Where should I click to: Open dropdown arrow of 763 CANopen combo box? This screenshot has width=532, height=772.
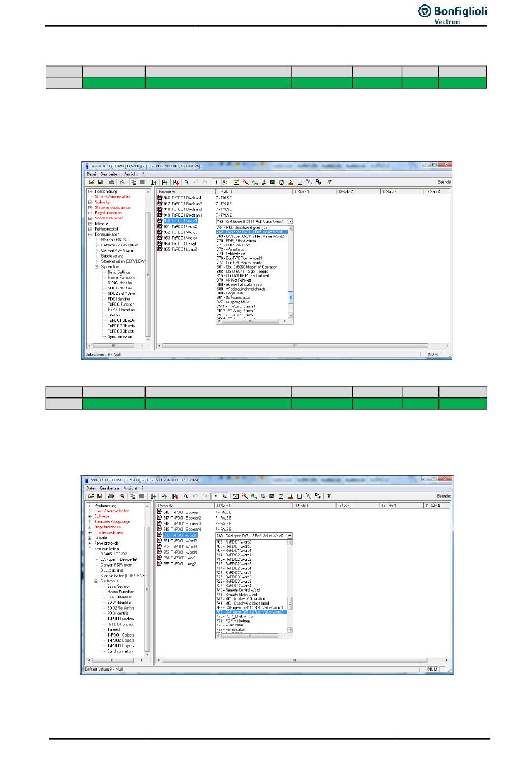click(x=290, y=536)
